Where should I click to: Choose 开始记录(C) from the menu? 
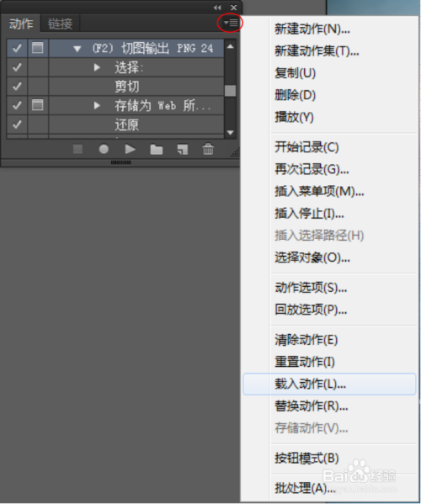[330, 147]
